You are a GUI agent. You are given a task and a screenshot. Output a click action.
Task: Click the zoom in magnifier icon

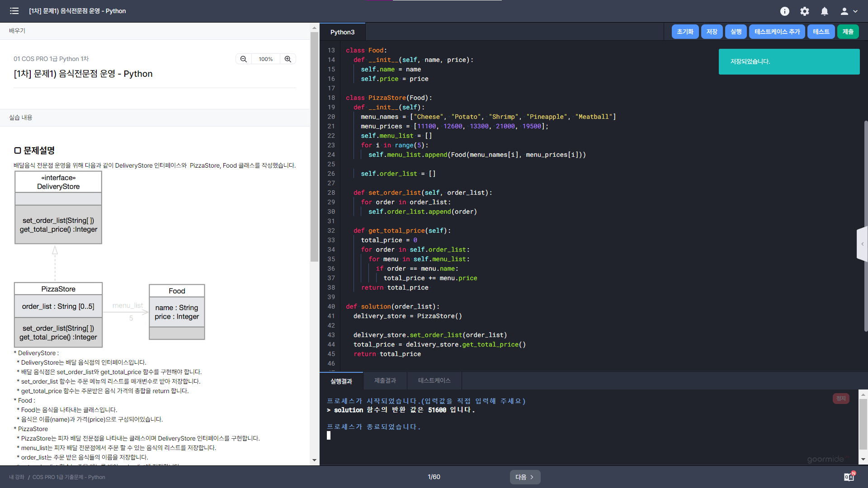tap(288, 59)
